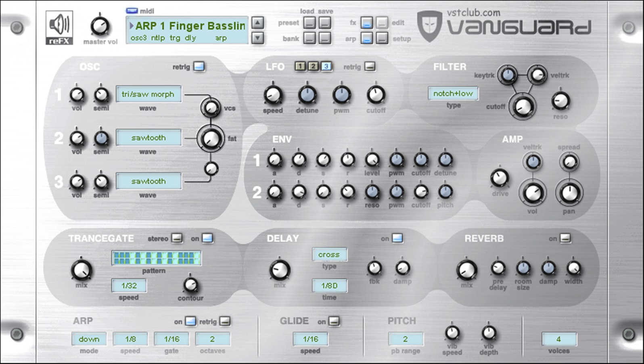The image size is (644, 364).
Task: Click the Vanguard shield logo
Action: pos(429,26)
